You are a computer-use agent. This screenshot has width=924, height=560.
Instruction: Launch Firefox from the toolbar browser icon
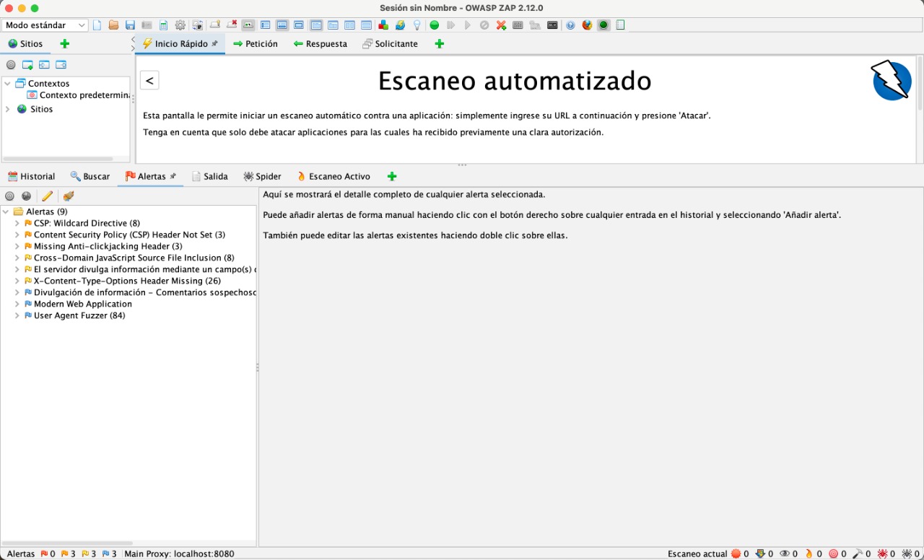coord(588,25)
